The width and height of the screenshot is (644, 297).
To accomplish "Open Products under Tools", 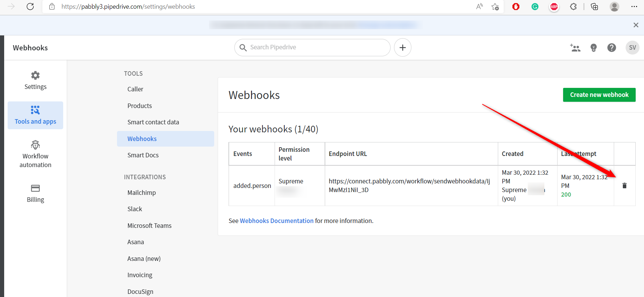I will point(140,106).
